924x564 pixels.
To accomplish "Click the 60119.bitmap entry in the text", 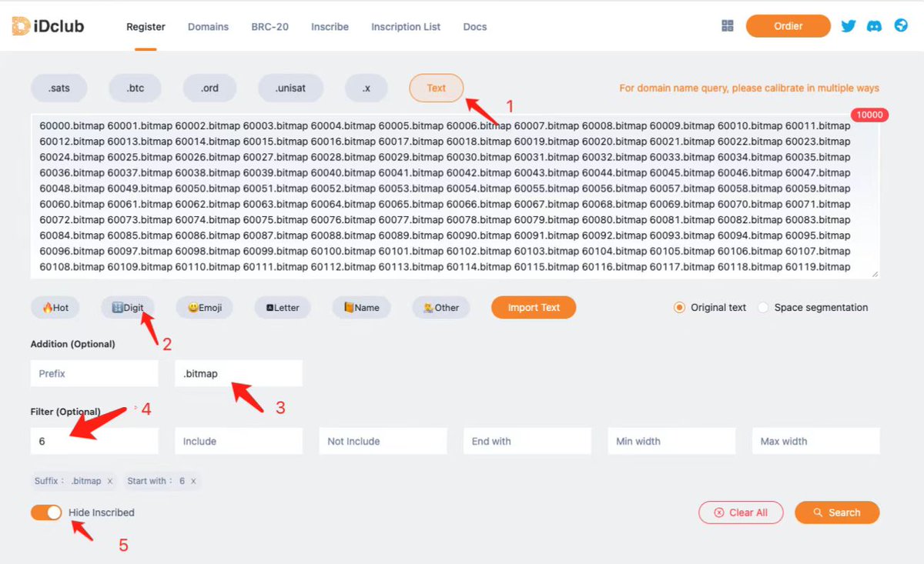I will (x=818, y=267).
